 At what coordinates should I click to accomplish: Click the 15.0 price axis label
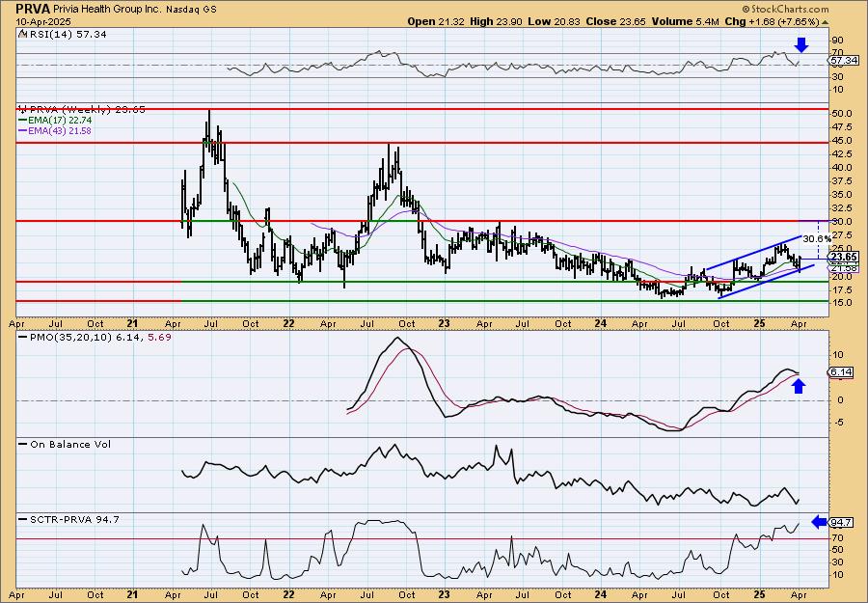pyautogui.click(x=841, y=303)
